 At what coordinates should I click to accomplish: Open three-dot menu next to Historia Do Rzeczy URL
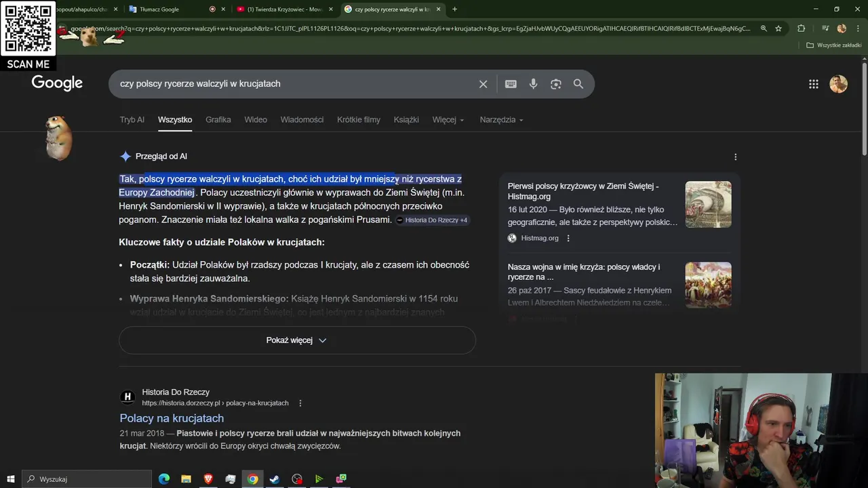click(300, 403)
